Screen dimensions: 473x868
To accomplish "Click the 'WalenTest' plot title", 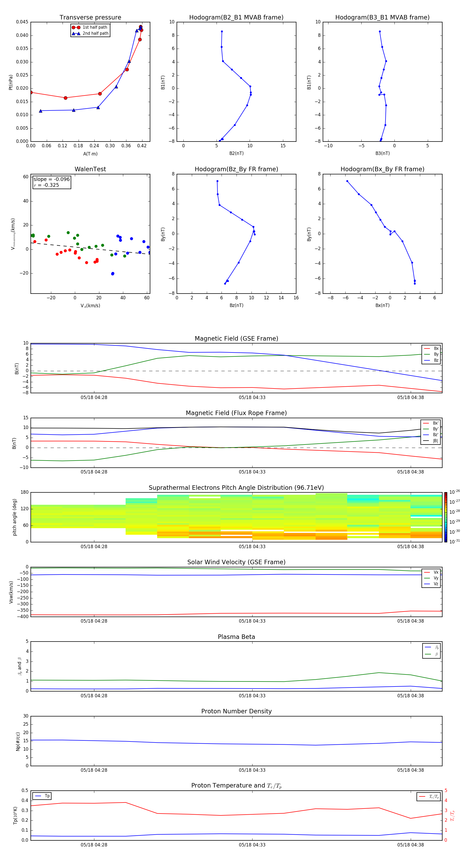I will click(90, 169).
